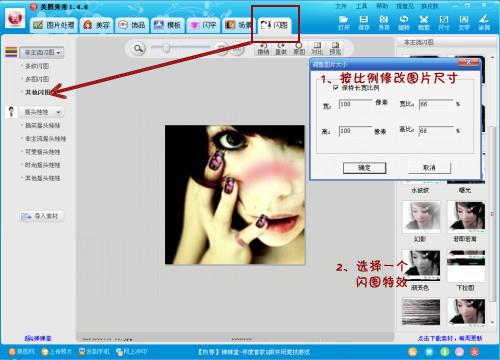Toggle the keep aspect ratio (保持长宽比例) checkbox
500x360 pixels.
click(x=336, y=88)
